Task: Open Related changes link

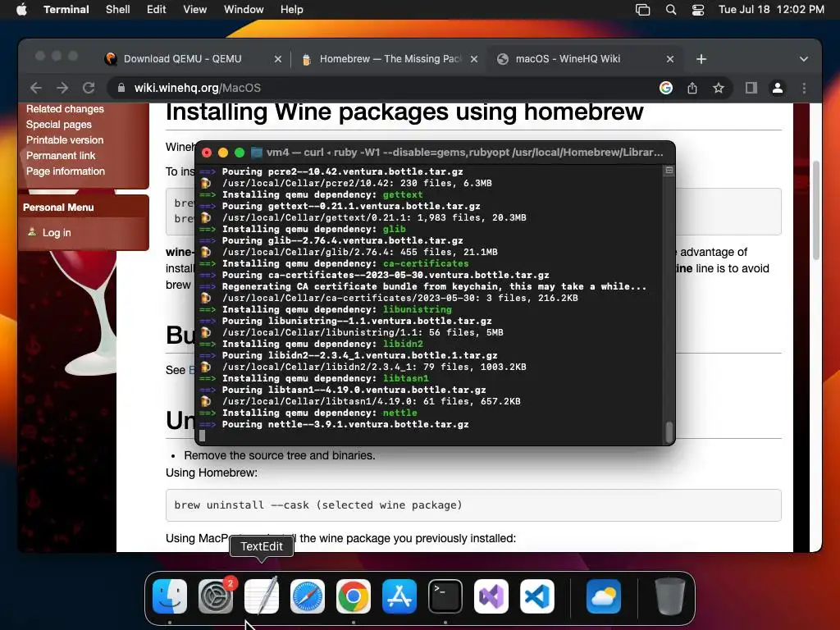Action: coord(65,109)
